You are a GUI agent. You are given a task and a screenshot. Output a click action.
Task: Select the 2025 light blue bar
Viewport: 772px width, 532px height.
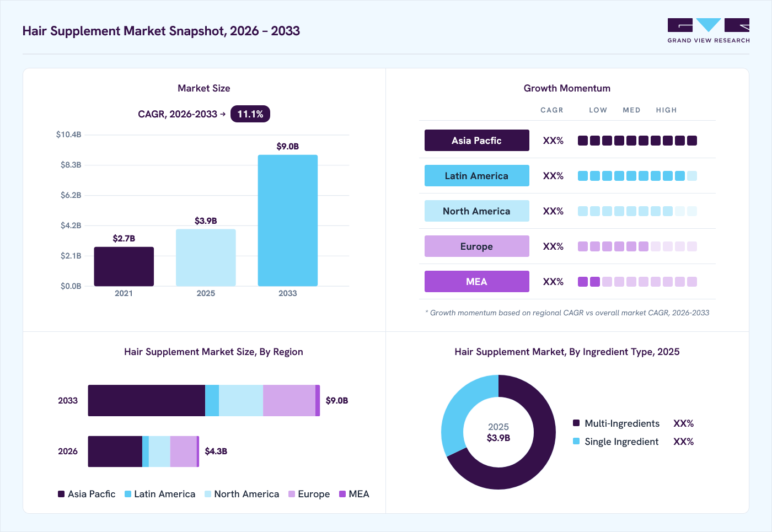click(x=206, y=257)
